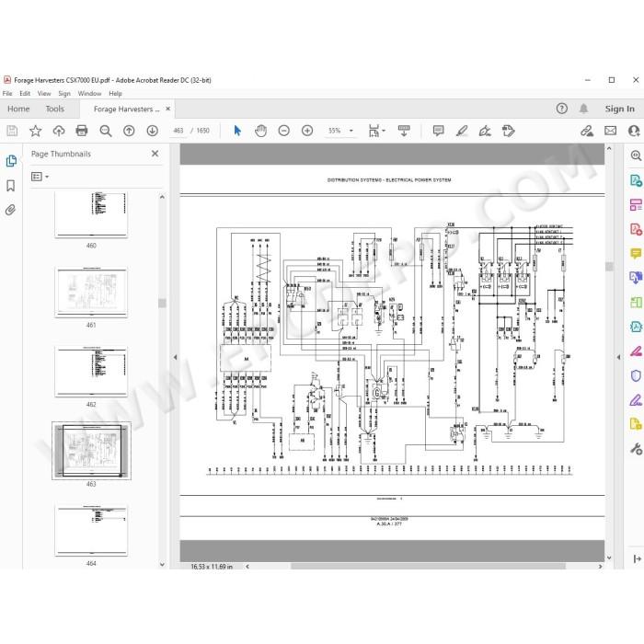The width and height of the screenshot is (644, 644).
Task: Click the Print file icon
Action: tap(82, 131)
